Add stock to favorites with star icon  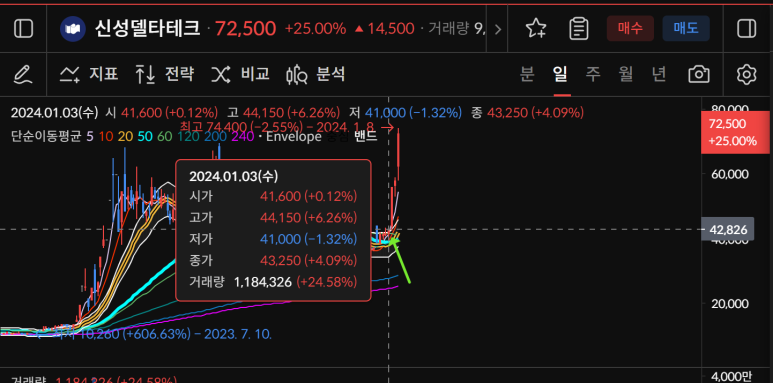(535, 29)
